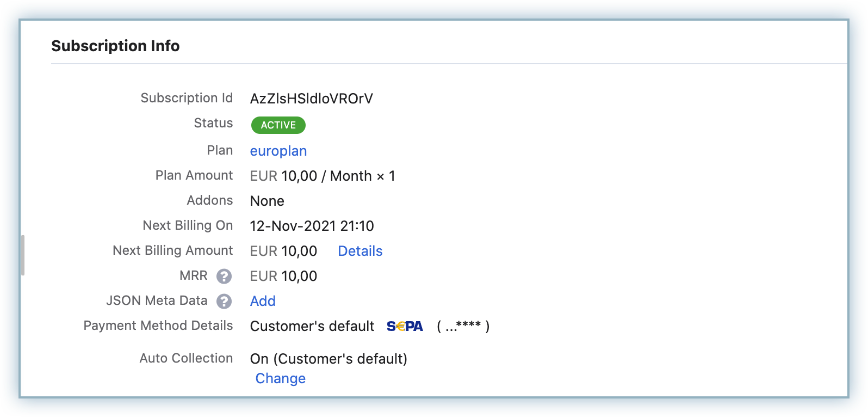Click the SEPA payment logo
This screenshot has height=417, width=868.
tap(405, 327)
